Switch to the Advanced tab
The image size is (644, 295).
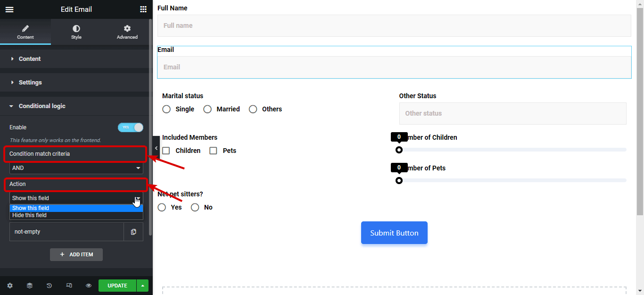pyautogui.click(x=127, y=32)
